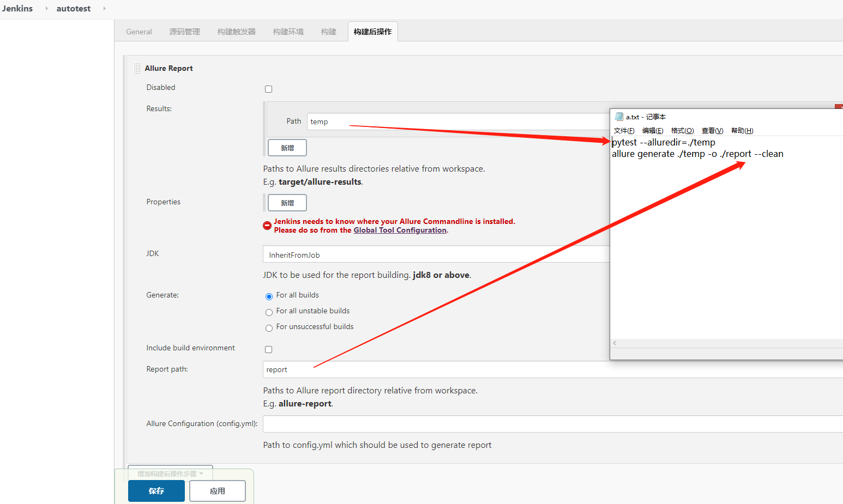The width and height of the screenshot is (843, 504).
Task: Click the target/allure-results example text
Action: [x=320, y=182]
